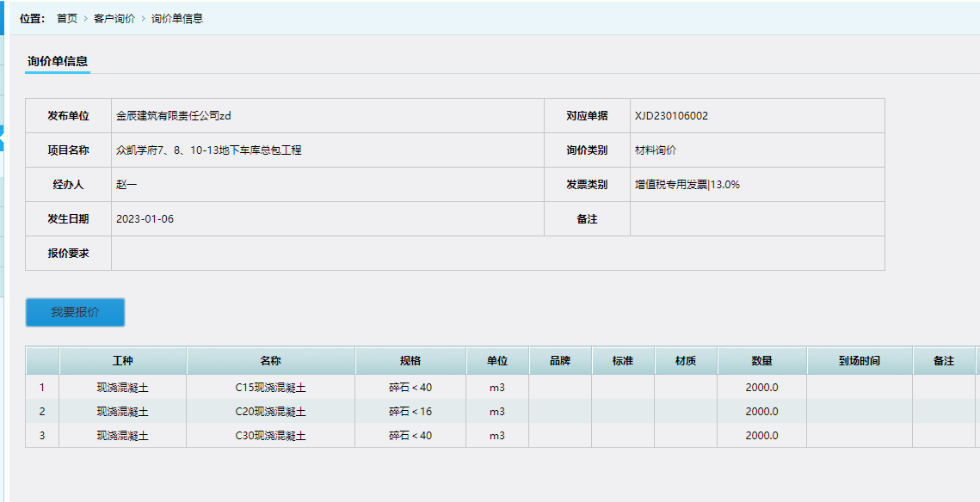Select the C20现浇混凝土 row name cell

(271, 412)
